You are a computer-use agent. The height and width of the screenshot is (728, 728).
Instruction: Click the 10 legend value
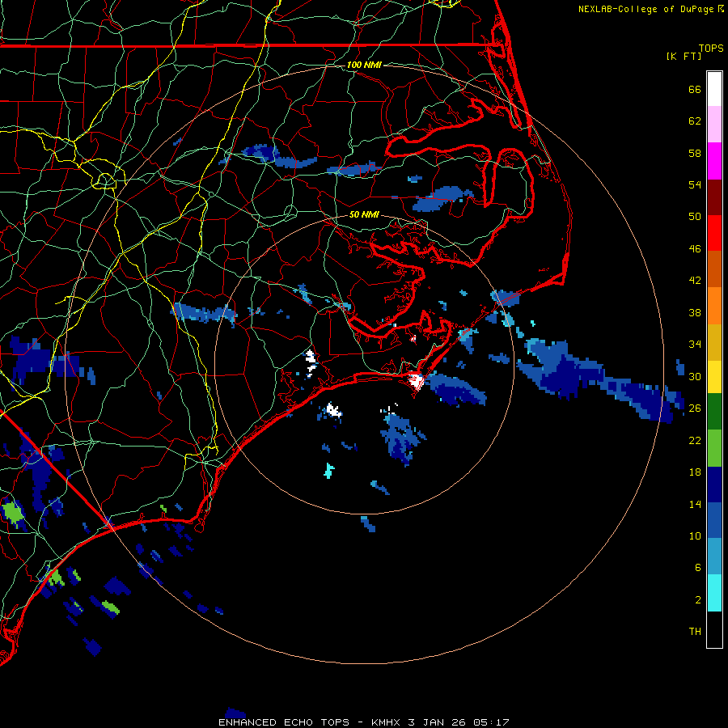pyautogui.click(x=695, y=535)
